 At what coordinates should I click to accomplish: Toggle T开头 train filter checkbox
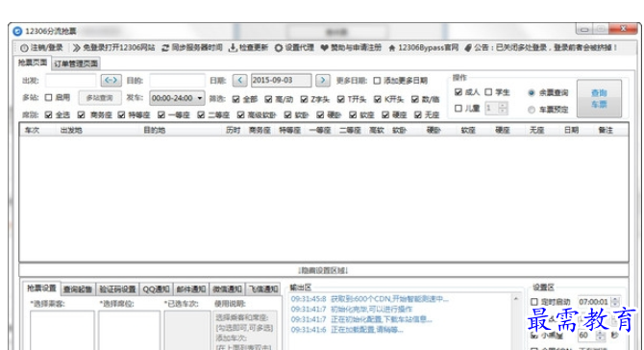[x=340, y=99]
